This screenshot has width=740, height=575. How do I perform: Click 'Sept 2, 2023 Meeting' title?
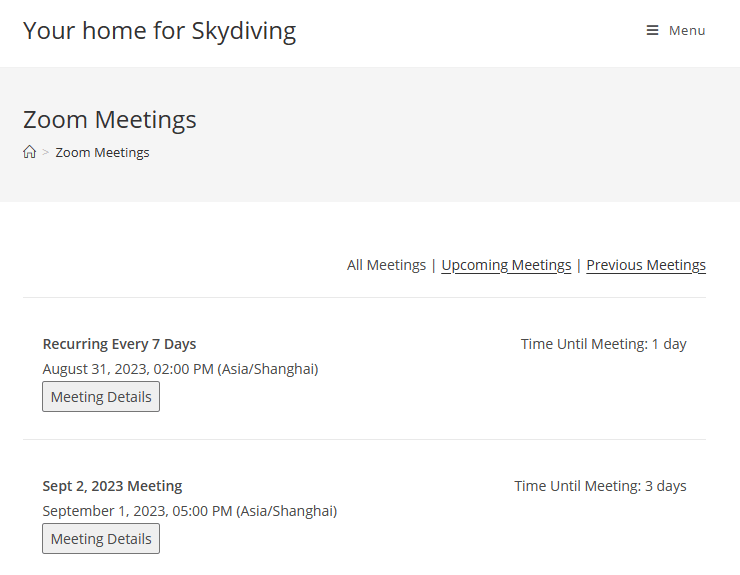112,486
